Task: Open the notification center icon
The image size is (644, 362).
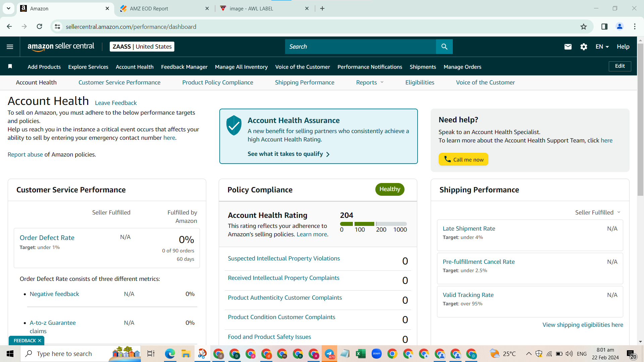Action: pos(631,354)
